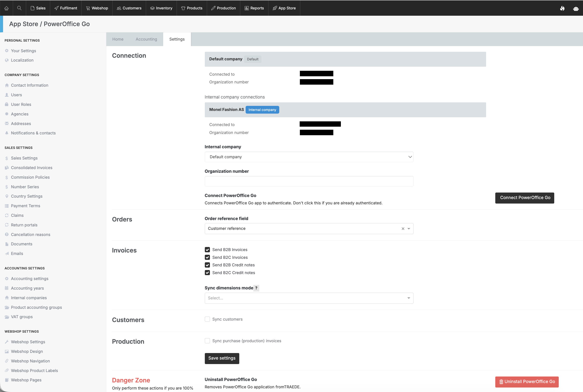Go to Internal companies settings

coord(29,298)
